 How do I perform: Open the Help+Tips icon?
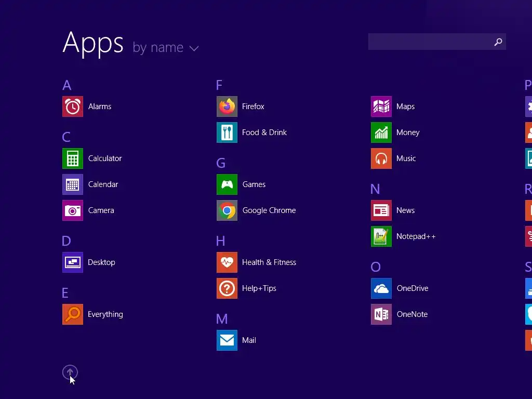coord(227,288)
